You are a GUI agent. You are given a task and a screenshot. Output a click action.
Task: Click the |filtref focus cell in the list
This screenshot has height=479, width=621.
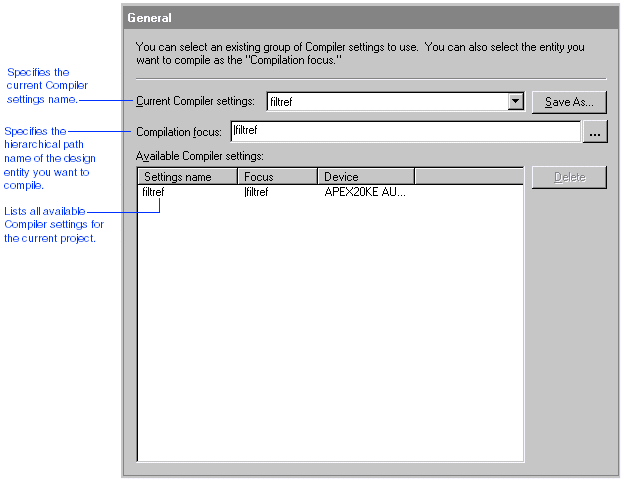(x=257, y=192)
